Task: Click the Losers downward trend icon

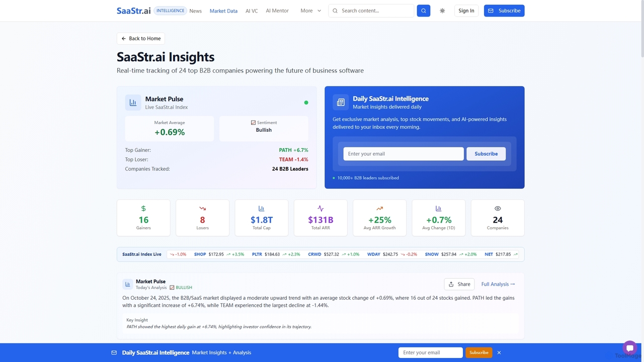Action: pos(202,209)
